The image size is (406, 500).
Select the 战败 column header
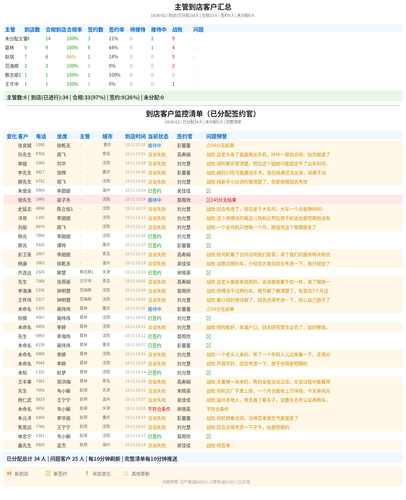(x=177, y=30)
